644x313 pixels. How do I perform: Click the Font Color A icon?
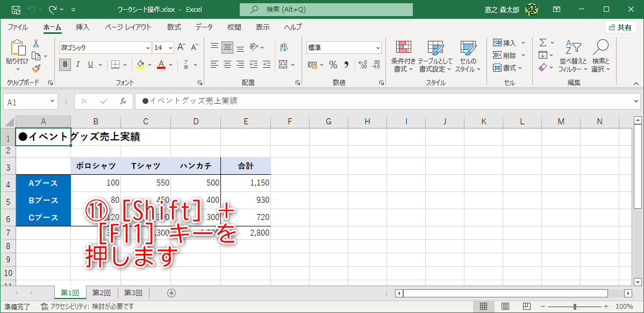[161, 65]
